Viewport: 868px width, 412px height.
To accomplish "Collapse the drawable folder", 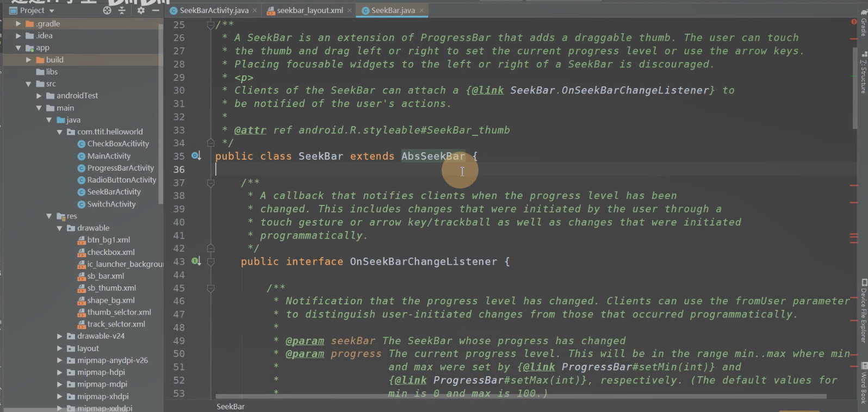I will (59, 228).
